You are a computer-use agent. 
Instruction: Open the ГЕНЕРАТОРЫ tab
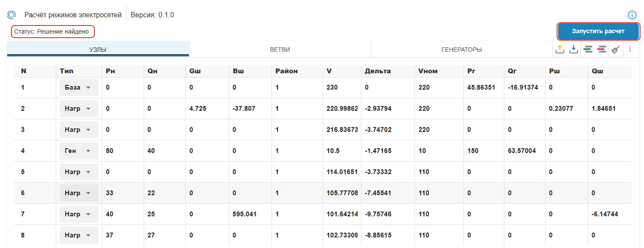pyautogui.click(x=461, y=50)
